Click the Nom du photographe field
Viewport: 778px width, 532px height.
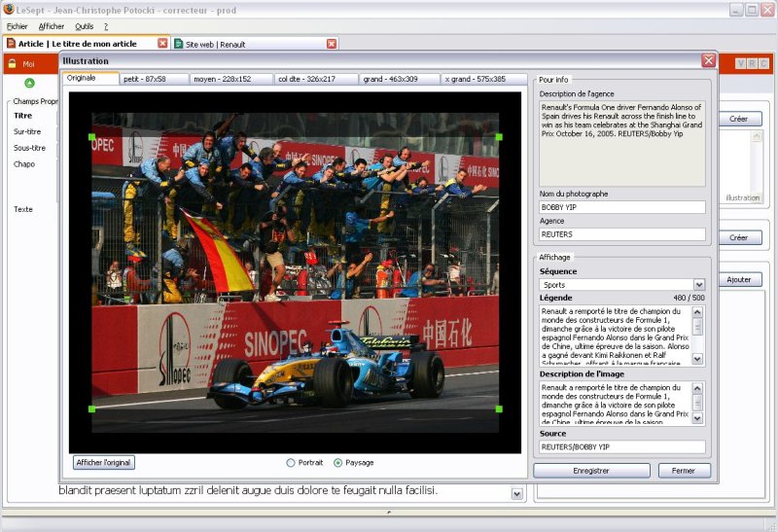(x=622, y=207)
